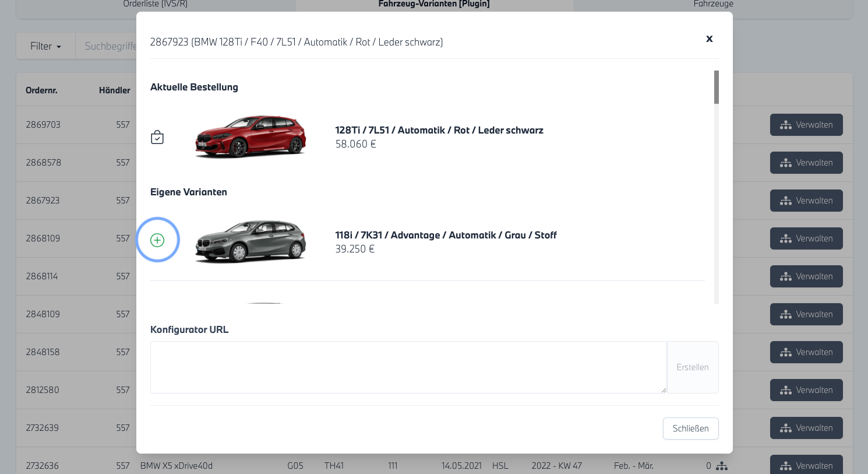Click the green plus icon beside 118i variant
The height and width of the screenshot is (474, 868).
(x=157, y=240)
